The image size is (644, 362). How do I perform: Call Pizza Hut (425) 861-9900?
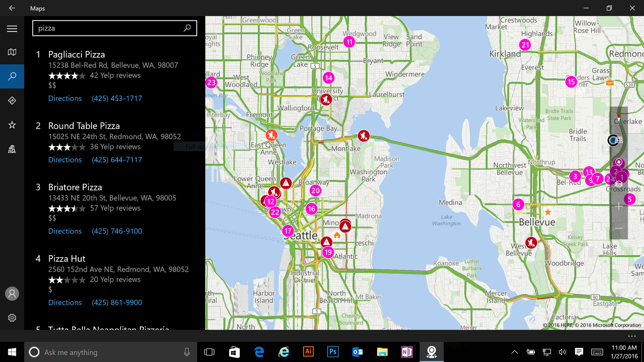117,303
